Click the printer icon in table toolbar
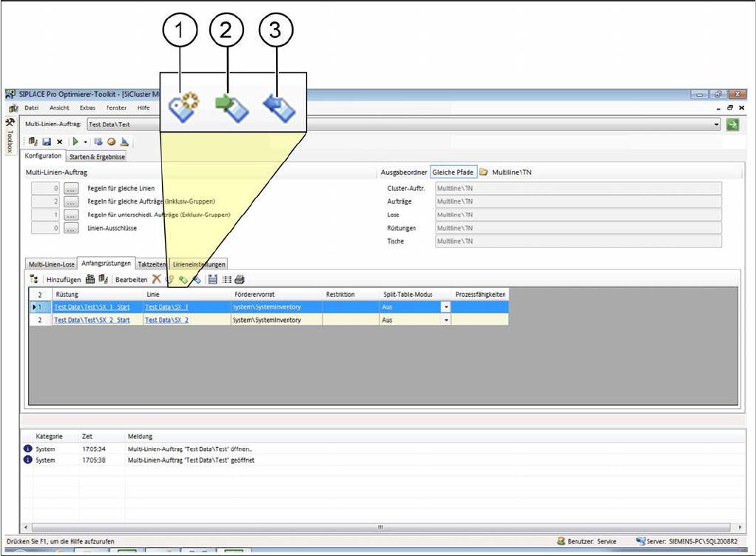 click(240, 279)
